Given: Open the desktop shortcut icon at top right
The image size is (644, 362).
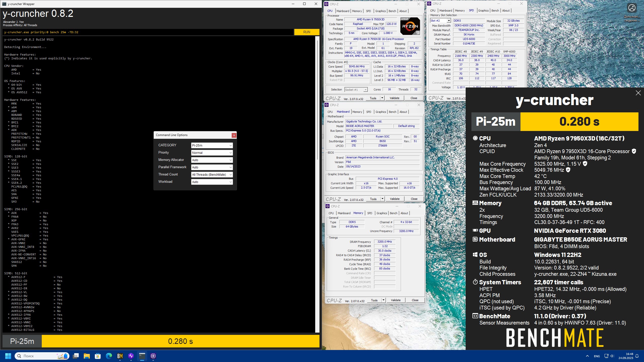Looking at the screenshot, I should (632, 13).
